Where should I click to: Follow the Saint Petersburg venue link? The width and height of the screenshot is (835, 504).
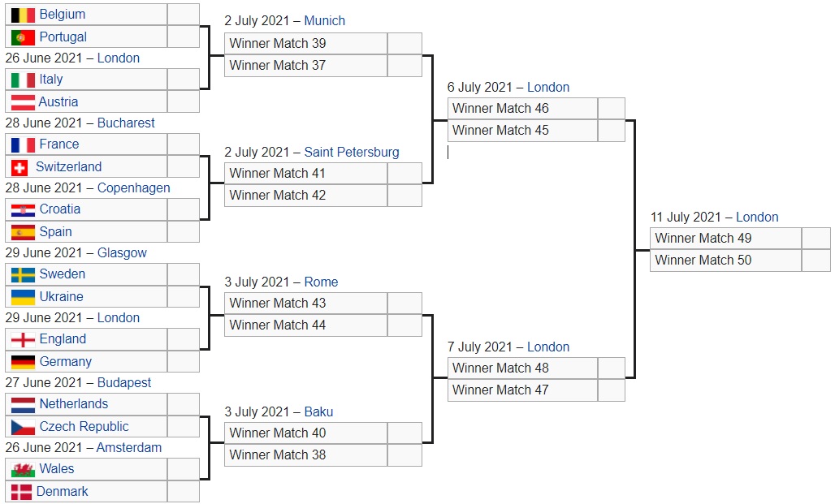(x=352, y=153)
